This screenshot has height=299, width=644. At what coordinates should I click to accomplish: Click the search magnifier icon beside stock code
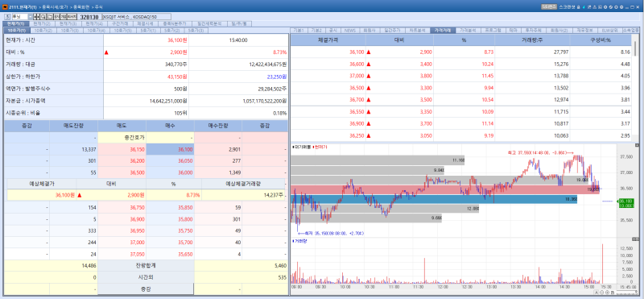click(x=43, y=17)
